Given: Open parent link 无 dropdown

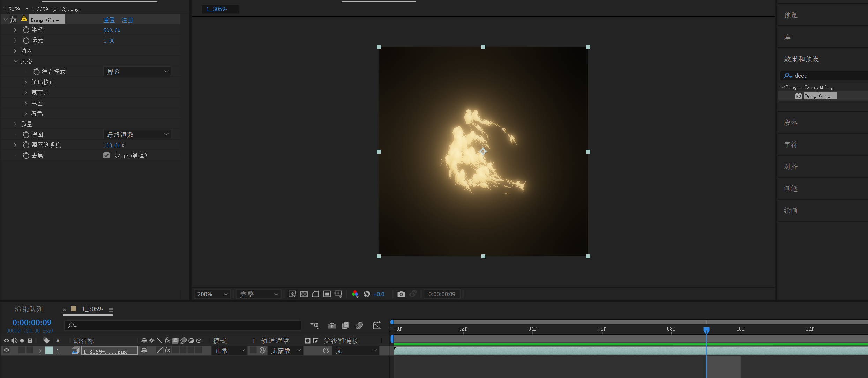Looking at the screenshot, I should point(356,350).
